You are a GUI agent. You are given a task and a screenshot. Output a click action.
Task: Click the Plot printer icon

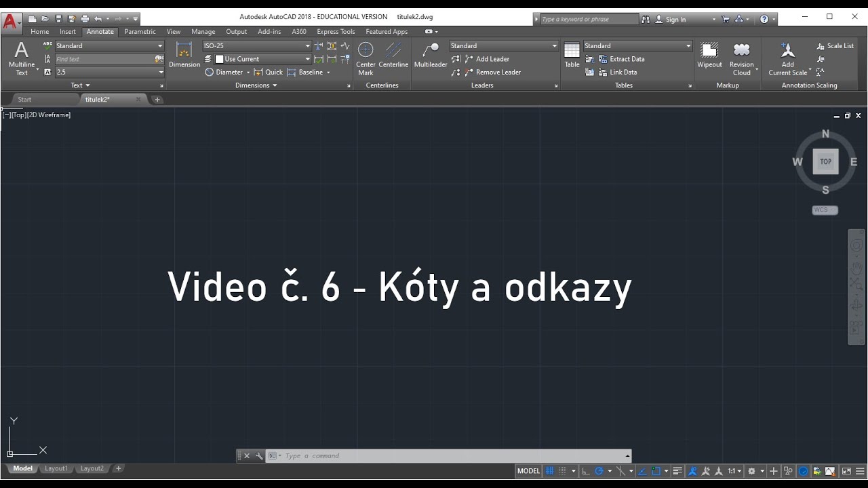85,19
